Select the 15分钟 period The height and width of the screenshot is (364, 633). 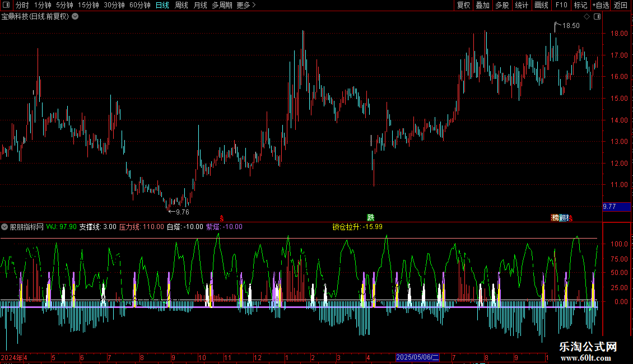click(89, 5)
